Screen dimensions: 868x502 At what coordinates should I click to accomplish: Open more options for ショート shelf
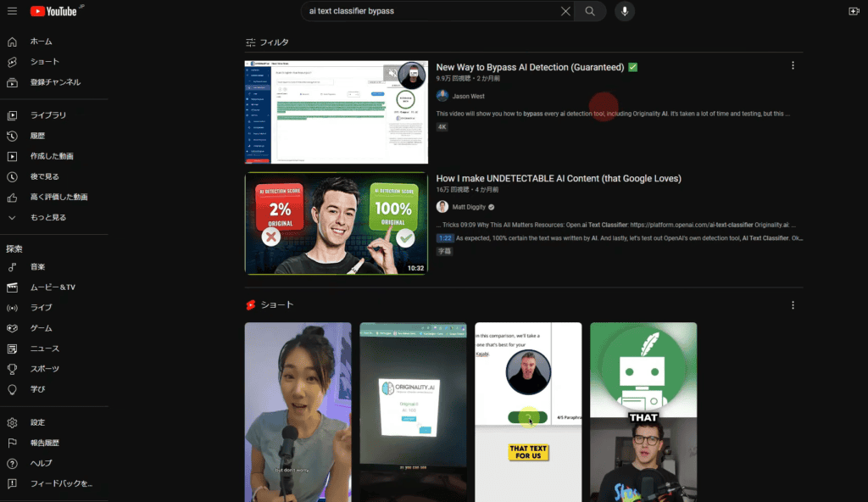click(793, 305)
